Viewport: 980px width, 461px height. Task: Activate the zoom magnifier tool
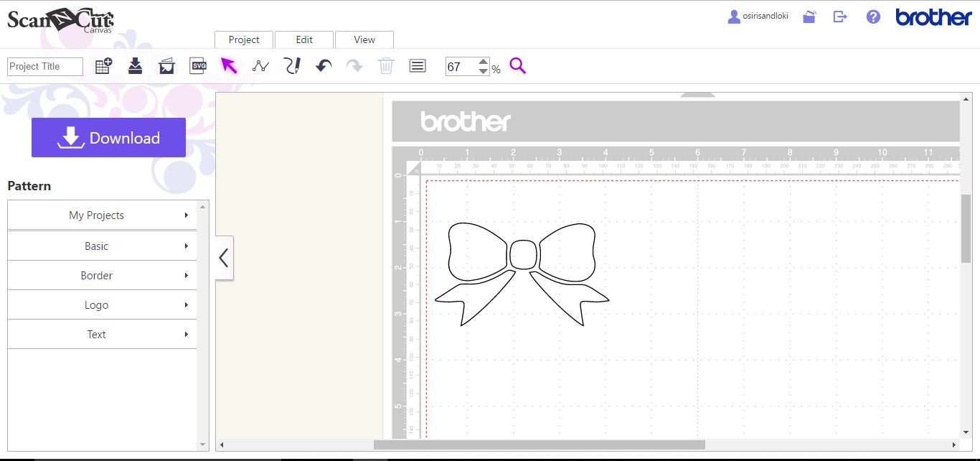tap(518, 65)
